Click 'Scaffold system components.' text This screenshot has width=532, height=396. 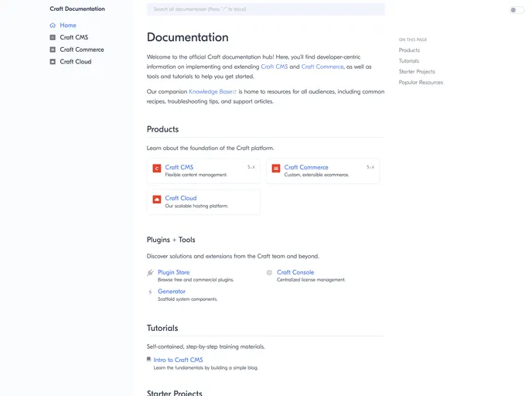point(188,299)
